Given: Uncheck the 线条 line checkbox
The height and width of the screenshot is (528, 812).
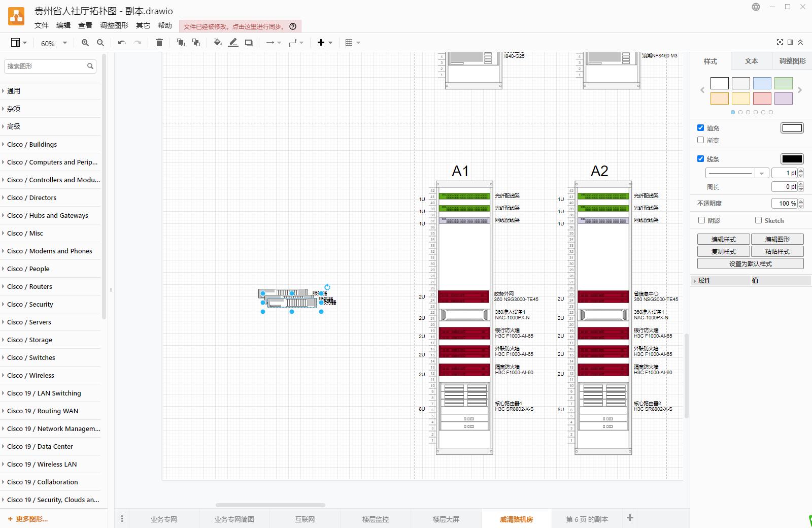Looking at the screenshot, I should point(701,159).
